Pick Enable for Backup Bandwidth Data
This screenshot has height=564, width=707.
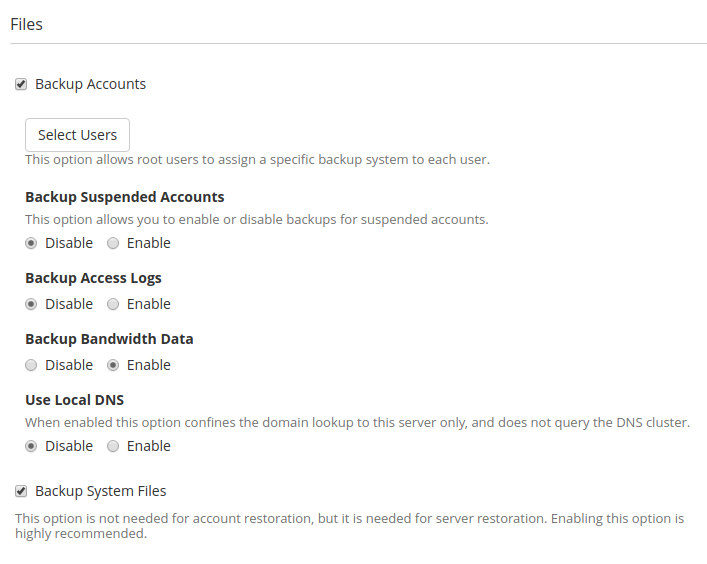click(x=113, y=365)
